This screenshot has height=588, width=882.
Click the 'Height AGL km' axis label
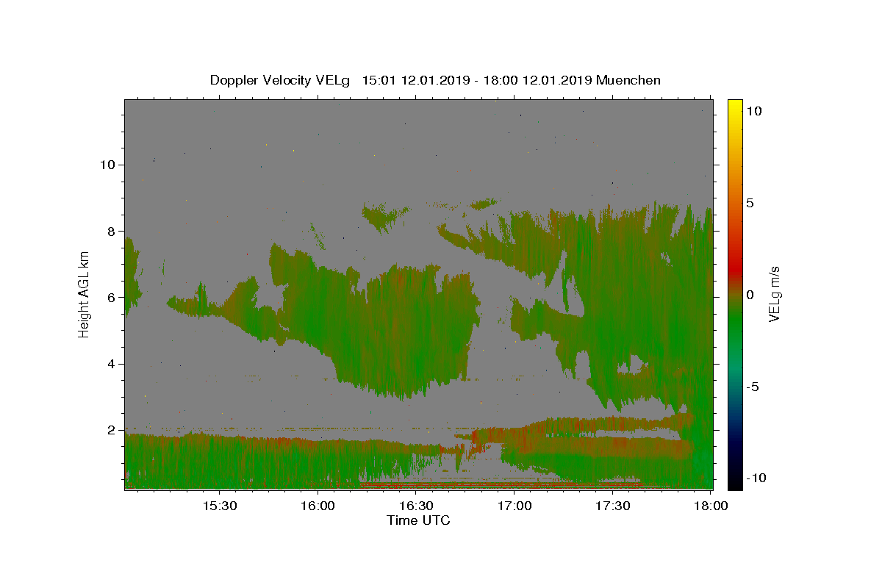[85, 294]
